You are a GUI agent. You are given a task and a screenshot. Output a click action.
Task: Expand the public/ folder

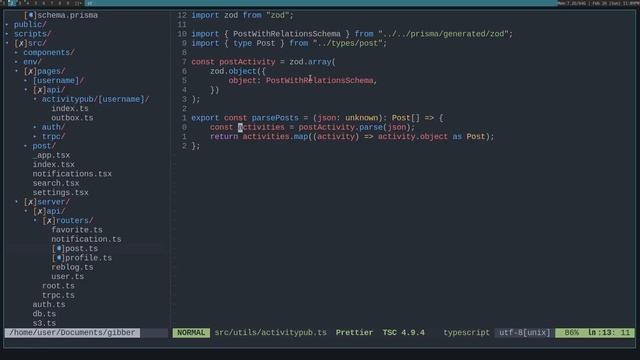tap(30, 24)
